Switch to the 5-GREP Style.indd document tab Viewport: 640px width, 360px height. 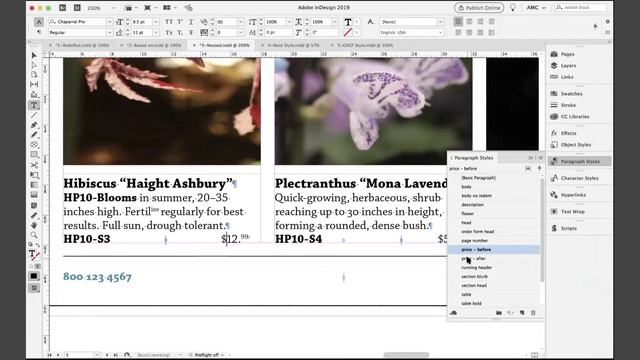pyautogui.click(x=364, y=45)
